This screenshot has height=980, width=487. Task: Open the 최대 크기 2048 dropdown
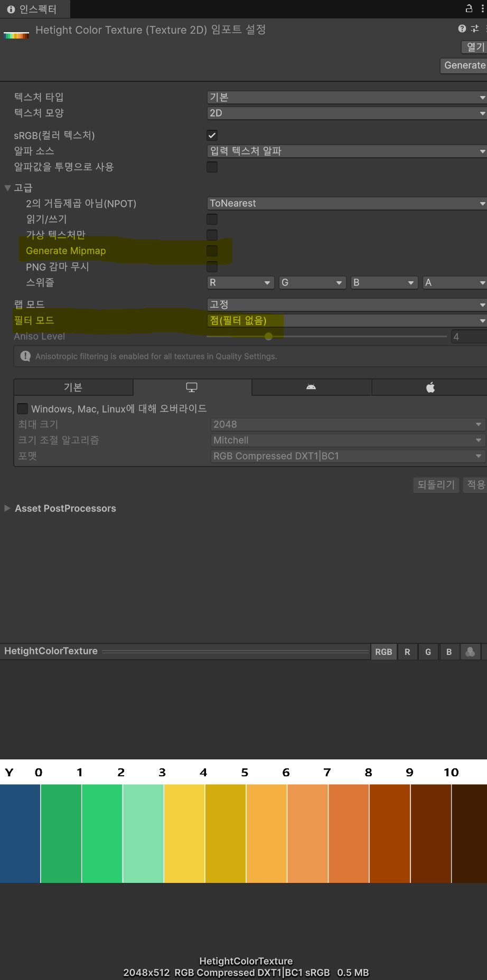tap(348, 424)
